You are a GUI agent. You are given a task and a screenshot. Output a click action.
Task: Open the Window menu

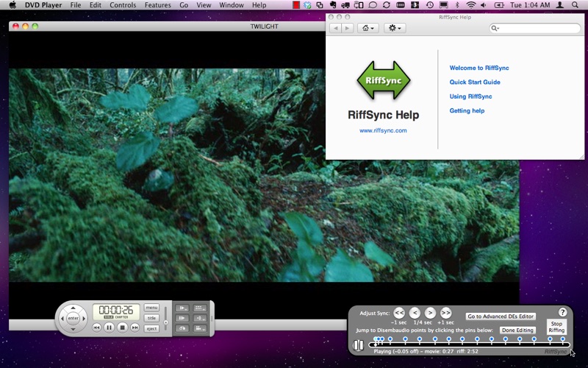232,5
